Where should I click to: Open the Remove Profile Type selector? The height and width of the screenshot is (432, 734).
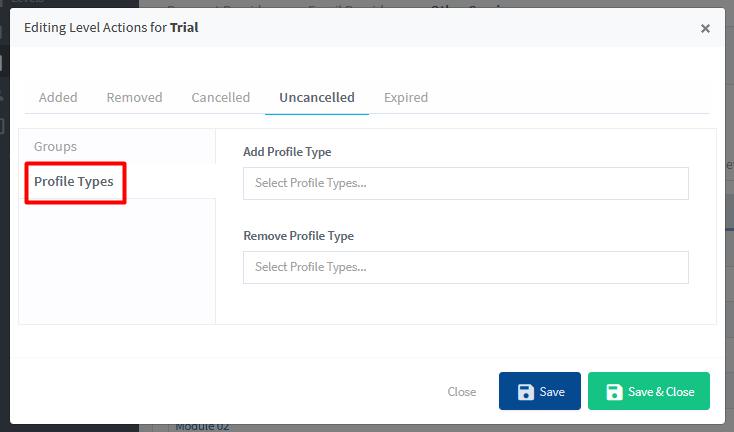(x=466, y=267)
